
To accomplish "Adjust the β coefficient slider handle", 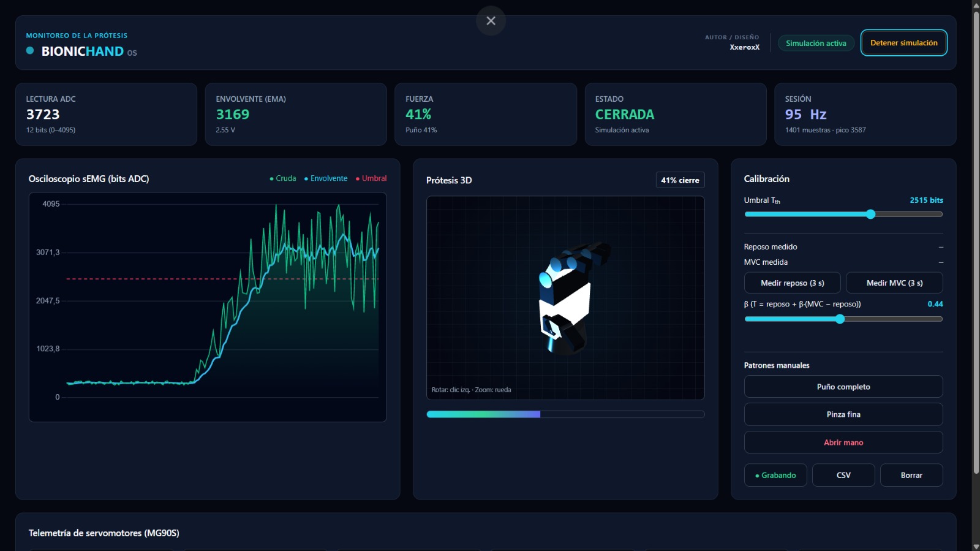I will pos(840,319).
